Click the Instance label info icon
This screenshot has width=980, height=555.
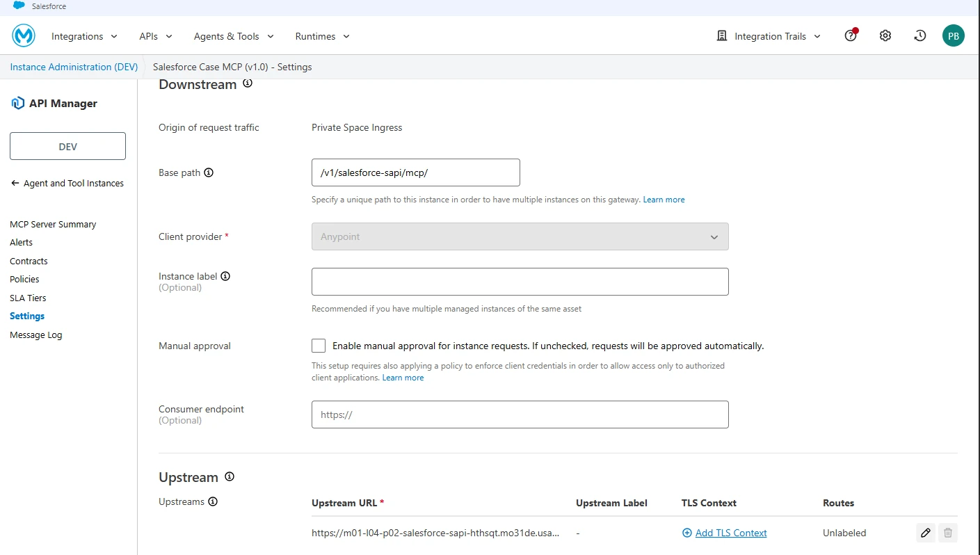[225, 276]
